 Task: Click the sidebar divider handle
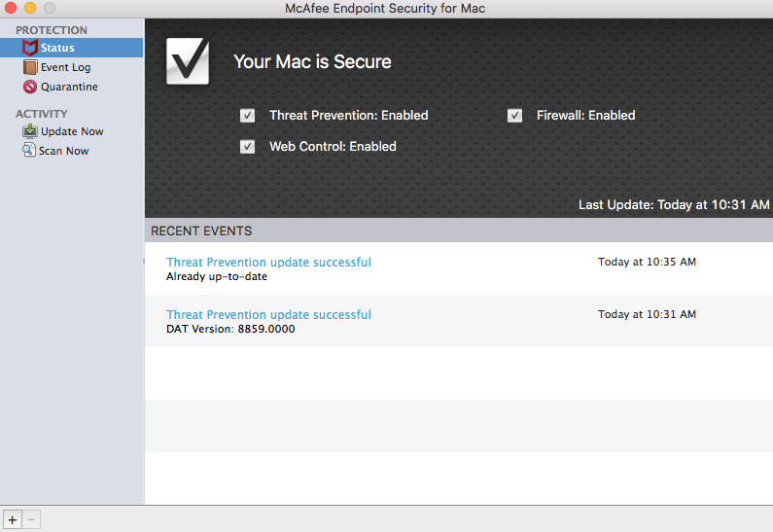[144, 261]
